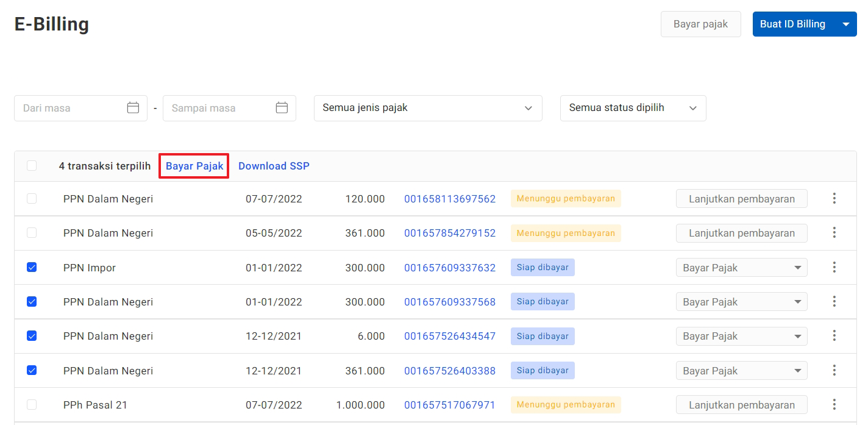
Task: Click Download SSP bulk action
Action: pyautogui.click(x=274, y=166)
